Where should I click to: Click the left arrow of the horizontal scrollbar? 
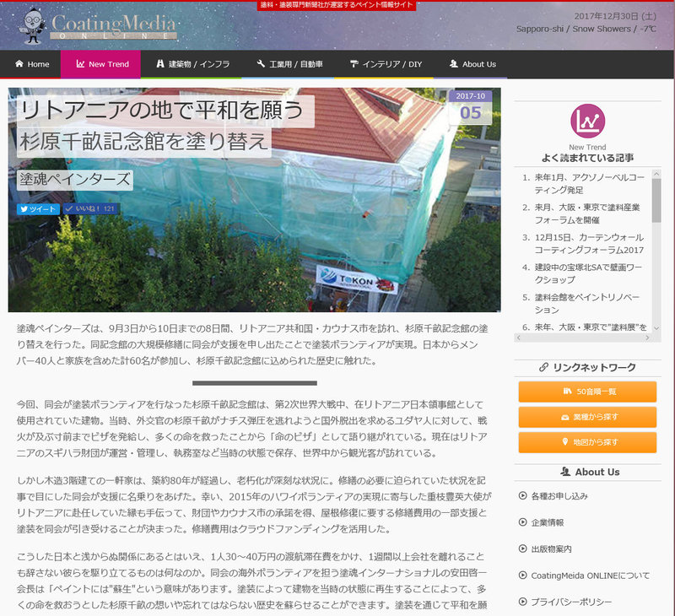coord(518,338)
